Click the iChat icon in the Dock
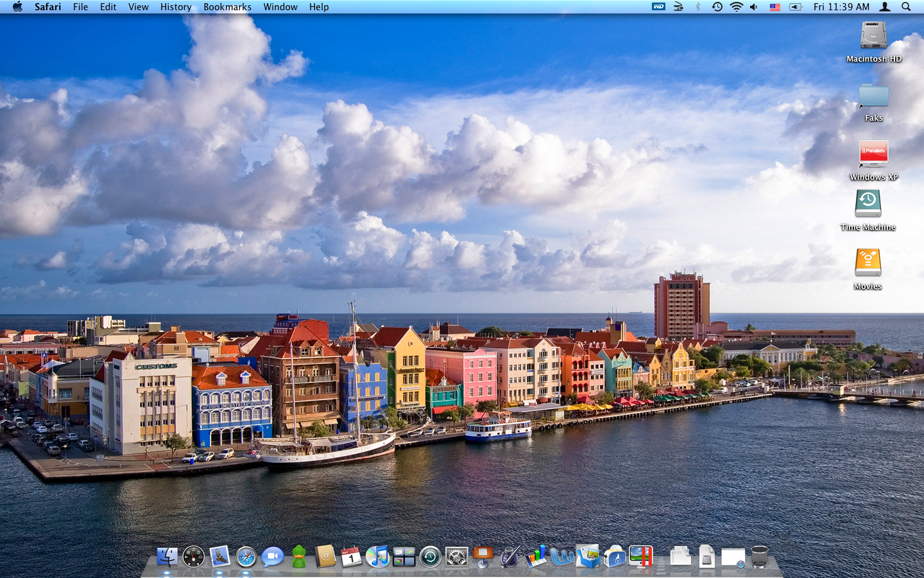924x578 pixels. [272, 556]
